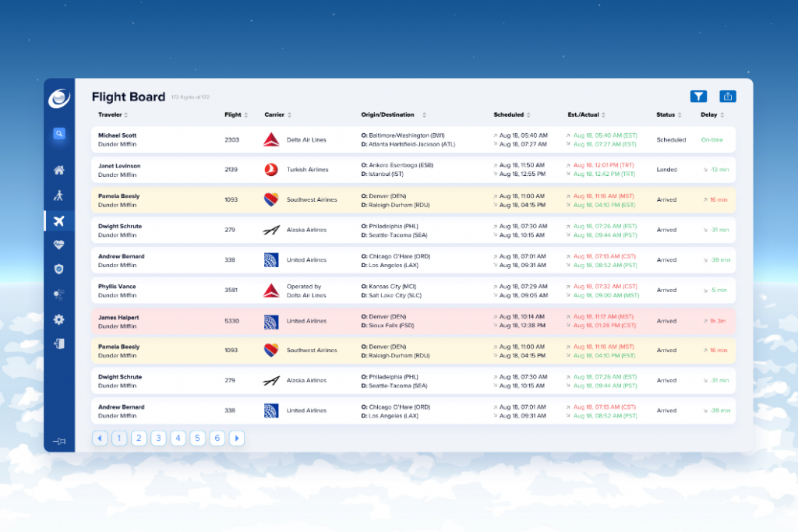Sort the table by the Traveler column
This screenshot has width=798, height=532.
click(113, 115)
